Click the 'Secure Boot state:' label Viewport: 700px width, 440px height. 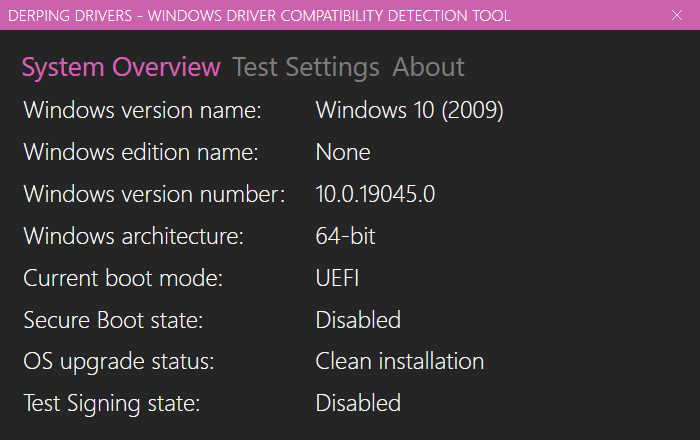pyautogui.click(x=113, y=320)
